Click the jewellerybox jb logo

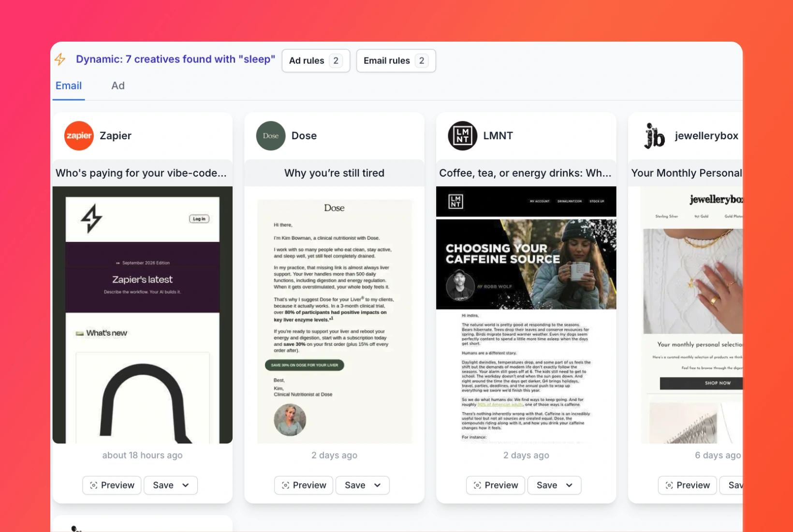[x=655, y=136]
